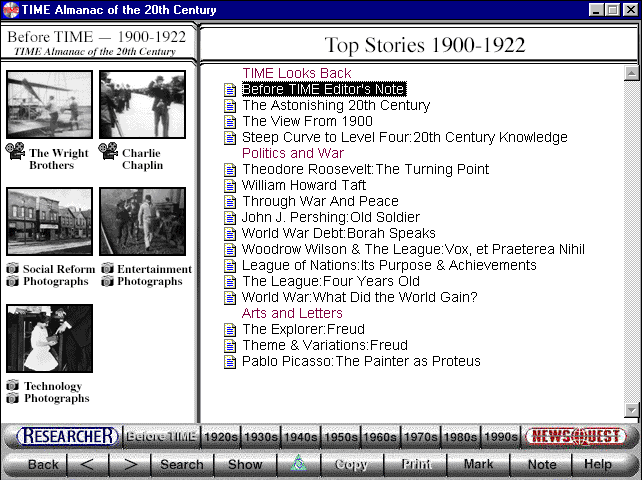Click the story list scroll up arrow
This screenshot has width=642, height=480.
click(x=631, y=73)
